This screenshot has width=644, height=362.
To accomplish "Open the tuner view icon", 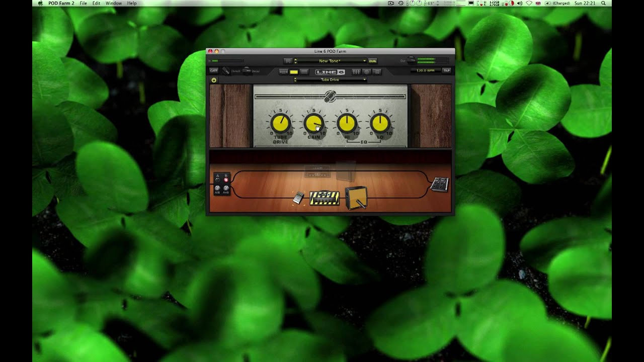I will (367, 72).
